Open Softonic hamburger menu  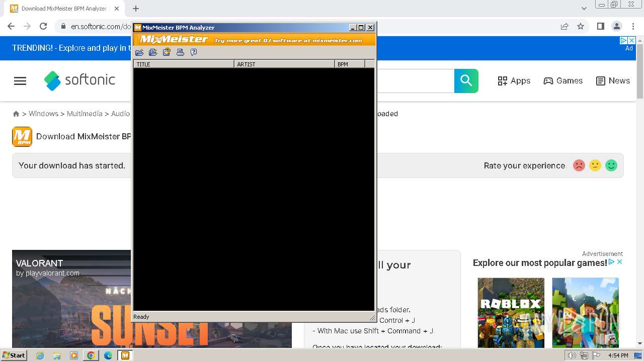(x=20, y=81)
